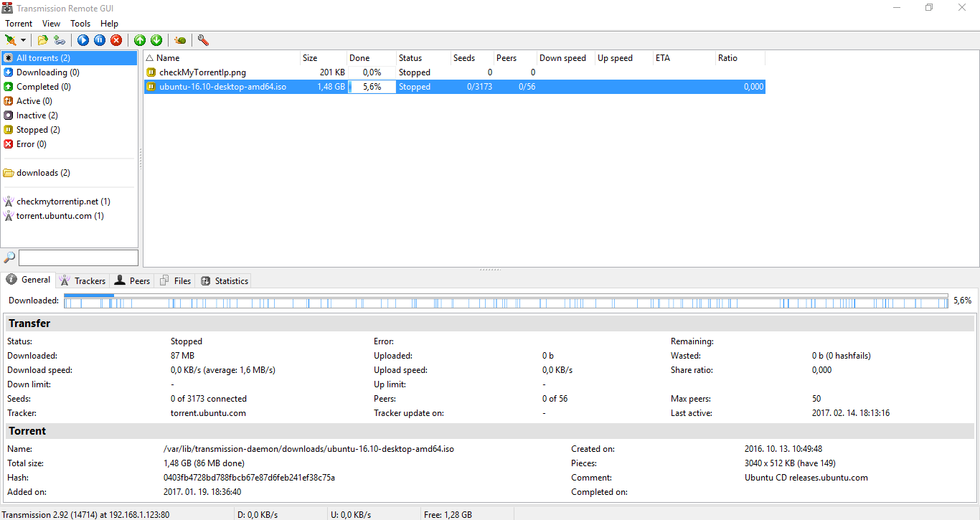Remove torrent with red X button

(x=116, y=40)
